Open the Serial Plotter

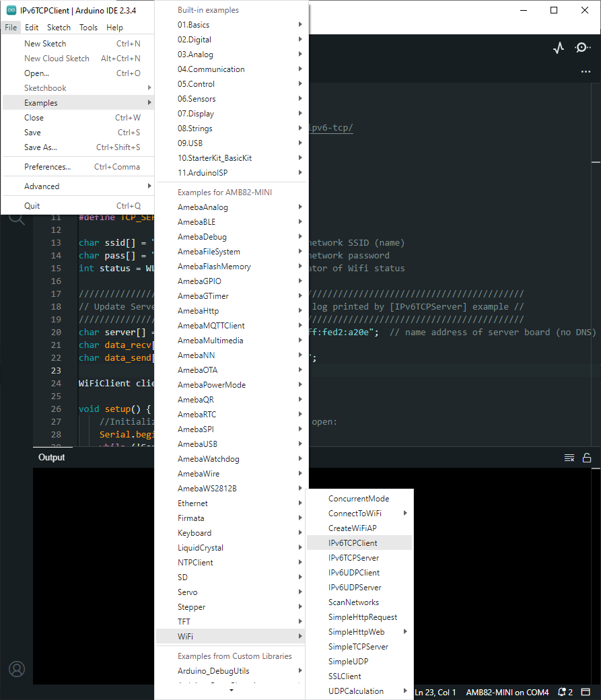(x=558, y=48)
